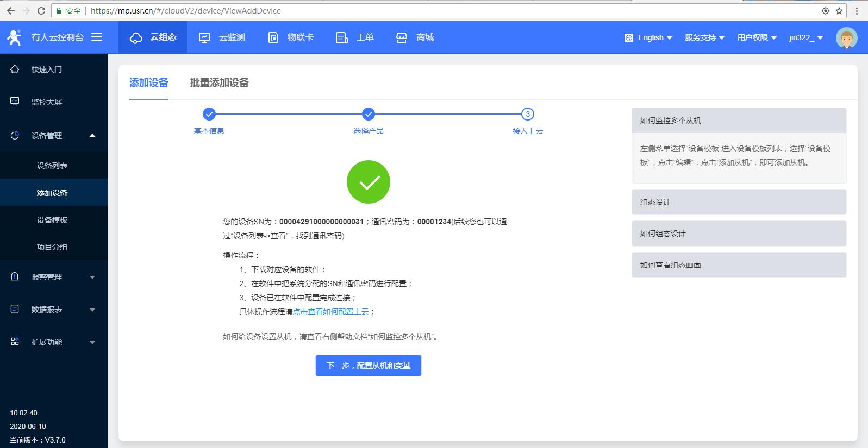This screenshot has width=868, height=448.
Task: Click the hamburger menu collapse icon
Action: tap(97, 37)
